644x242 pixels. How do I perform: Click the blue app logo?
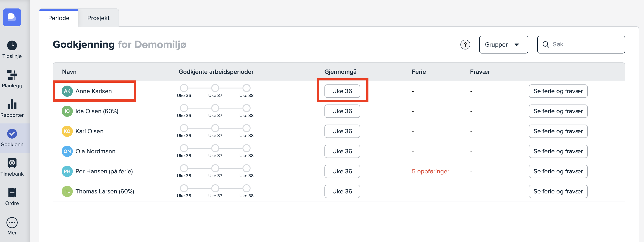[x=12, y=17]
